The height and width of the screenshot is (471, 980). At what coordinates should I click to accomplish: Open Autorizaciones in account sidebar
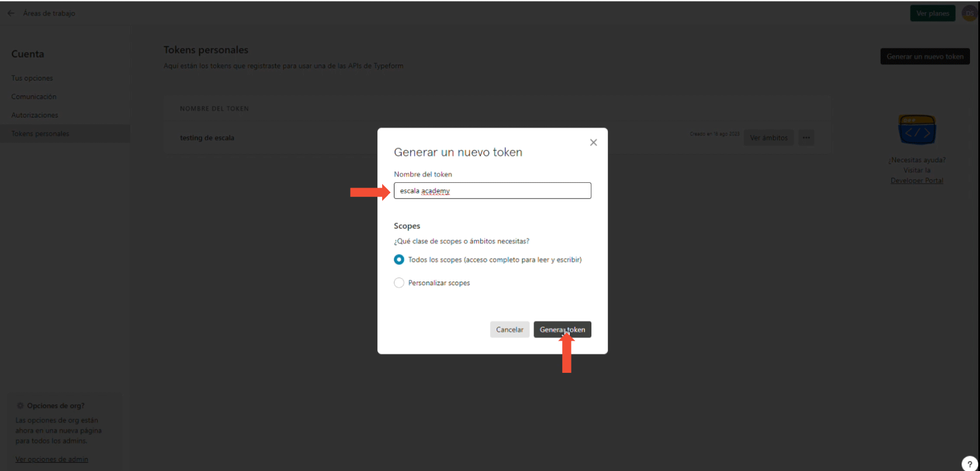click(34, 115)
